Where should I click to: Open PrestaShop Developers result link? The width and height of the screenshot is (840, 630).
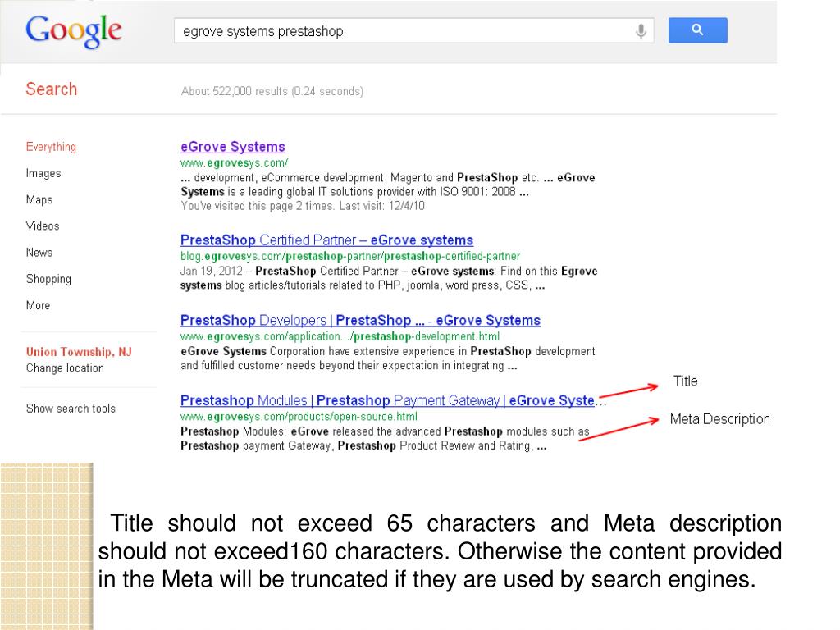point(360,320)
